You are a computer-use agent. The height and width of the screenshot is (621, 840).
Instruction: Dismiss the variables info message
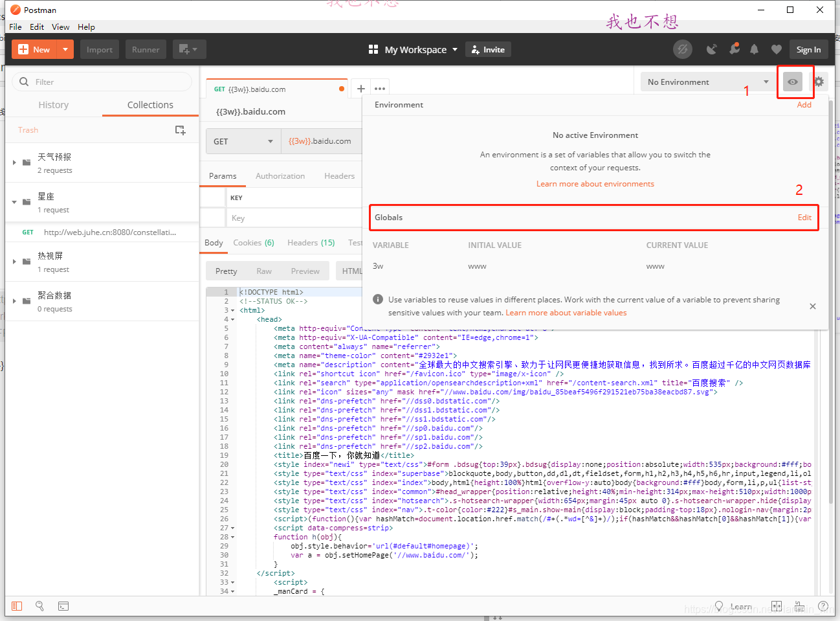(x=813, y=306)
